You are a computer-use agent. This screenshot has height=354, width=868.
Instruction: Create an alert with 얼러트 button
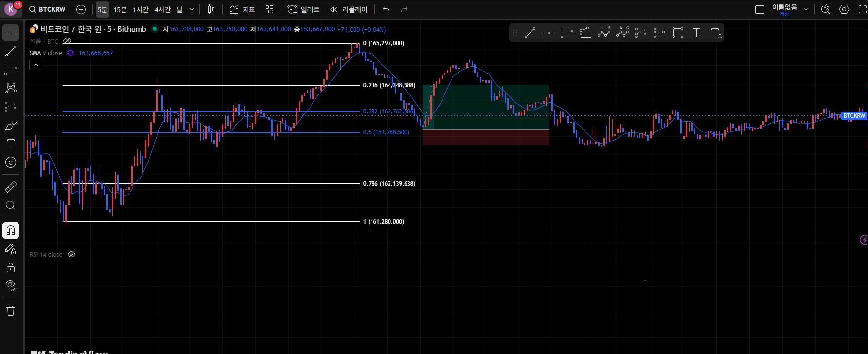(303, 9)
